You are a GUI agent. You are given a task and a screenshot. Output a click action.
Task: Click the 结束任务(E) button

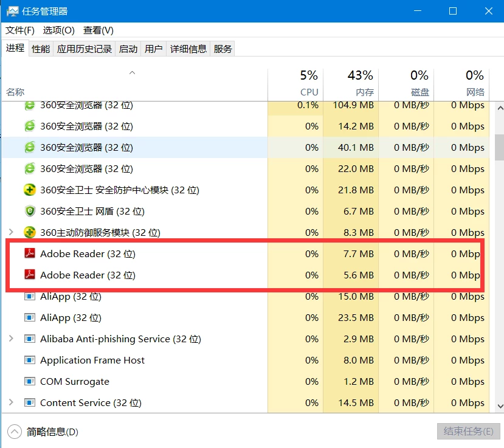[x=468, y=432]
